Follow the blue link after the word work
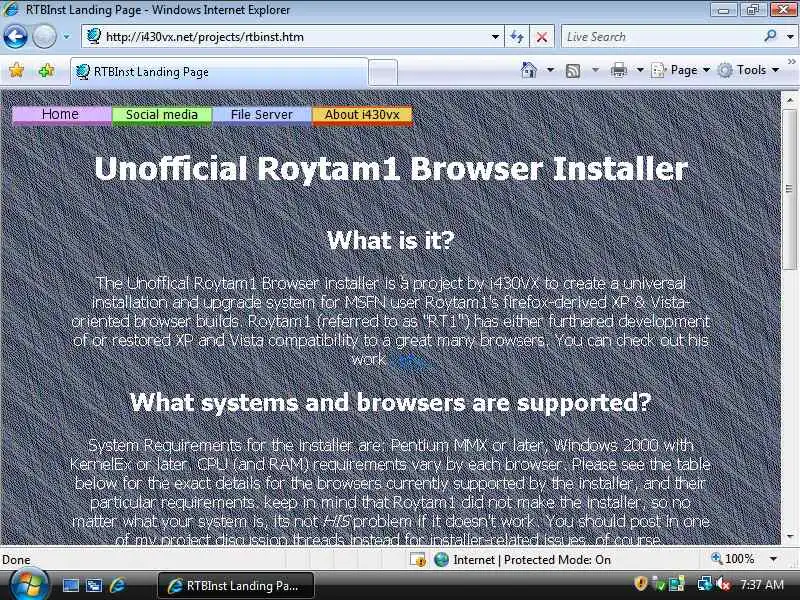 408,360
